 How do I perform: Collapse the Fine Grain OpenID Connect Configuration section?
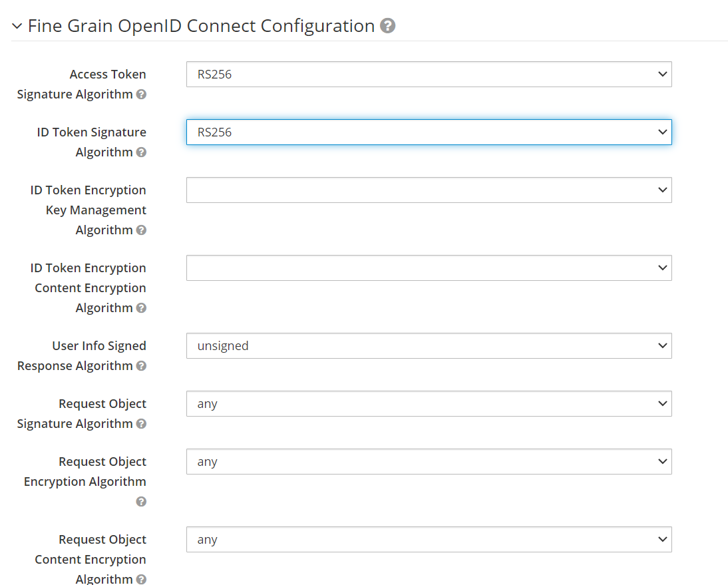pyautogui.click(x=17, y=27)
